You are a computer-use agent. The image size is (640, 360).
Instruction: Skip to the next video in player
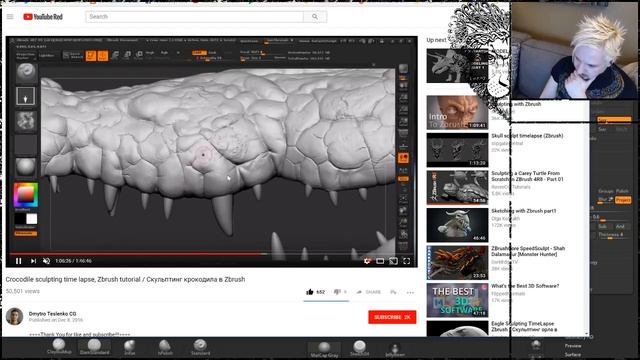click(x=33, y=261)
